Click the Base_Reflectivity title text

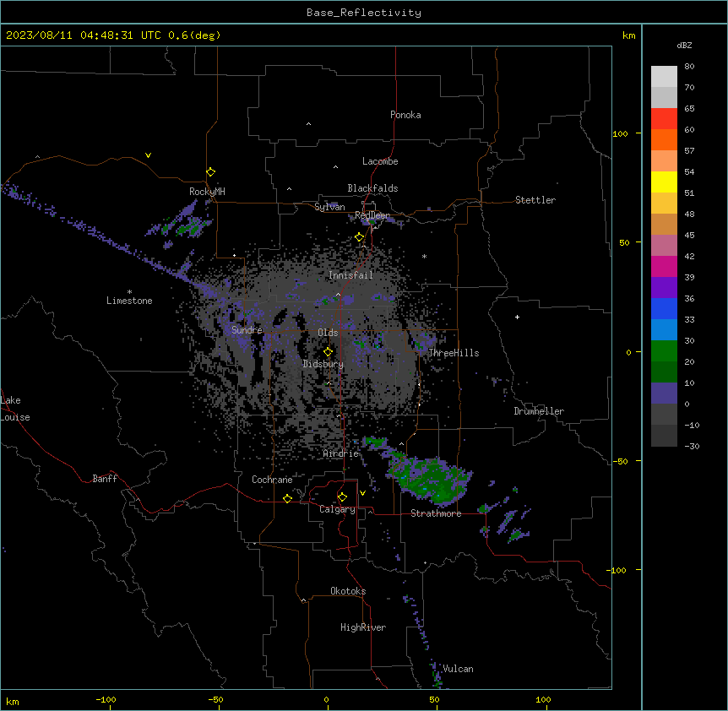coord(364,13)
